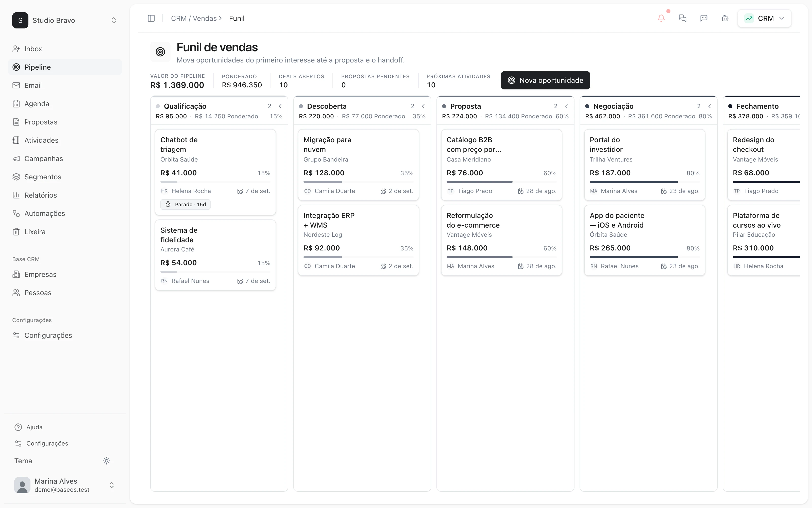Open Automações in the sidebar
This screenshot has height=508, width=812.
point(65,214)
